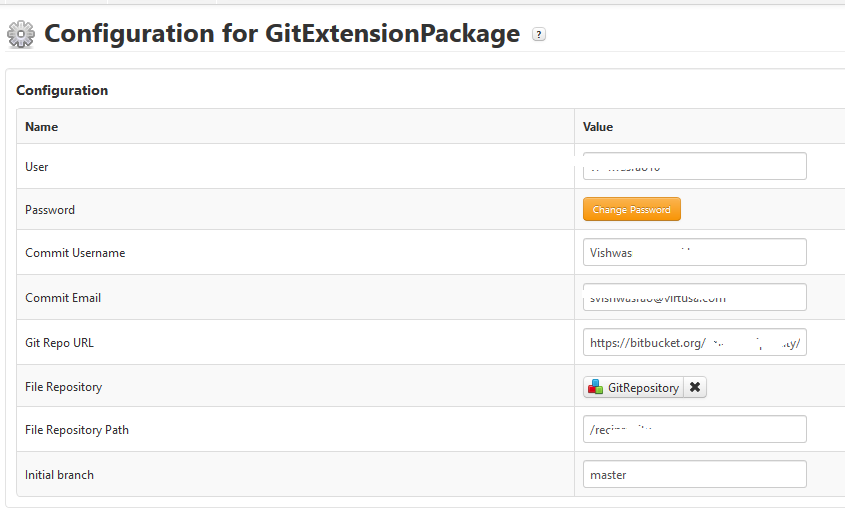Click the Change Password button
This screenshot has height=512, width=845.
click(x=631, y=210)
